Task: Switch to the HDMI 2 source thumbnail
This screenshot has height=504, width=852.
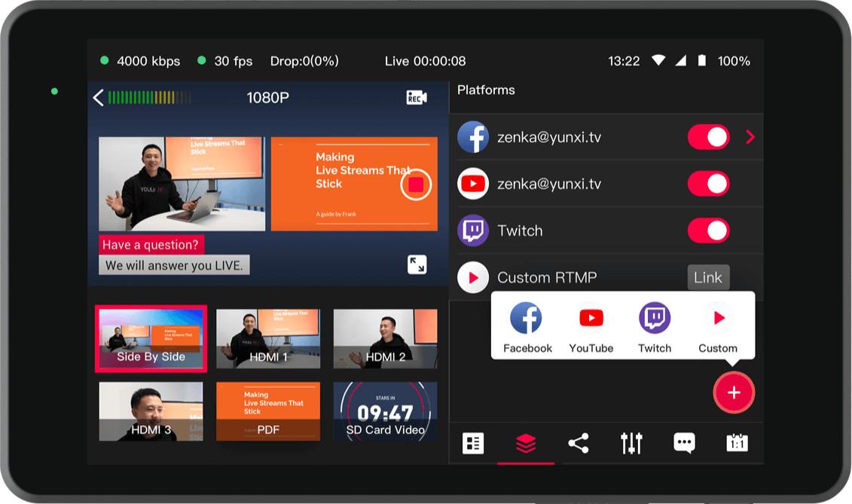Action: point(385,339)
